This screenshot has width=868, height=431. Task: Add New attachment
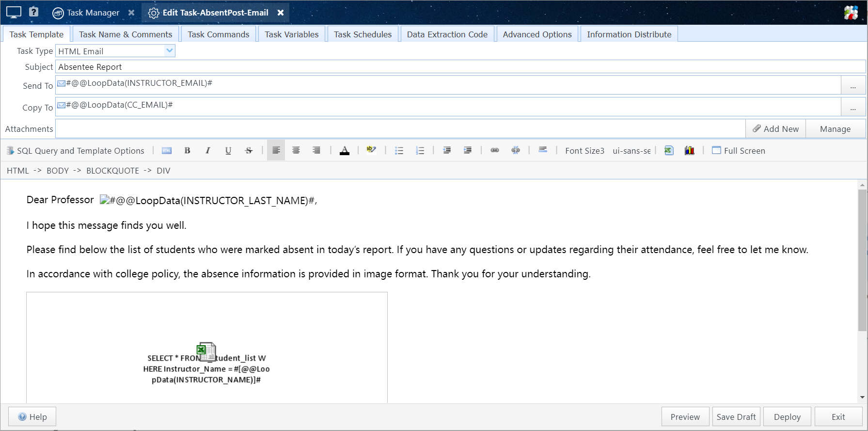coord(775,129)
